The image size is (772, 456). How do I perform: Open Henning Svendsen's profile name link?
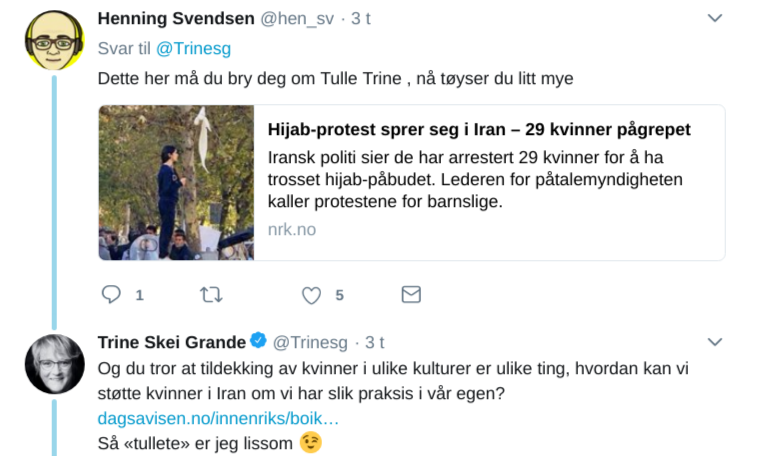click(x=176, y=18)
